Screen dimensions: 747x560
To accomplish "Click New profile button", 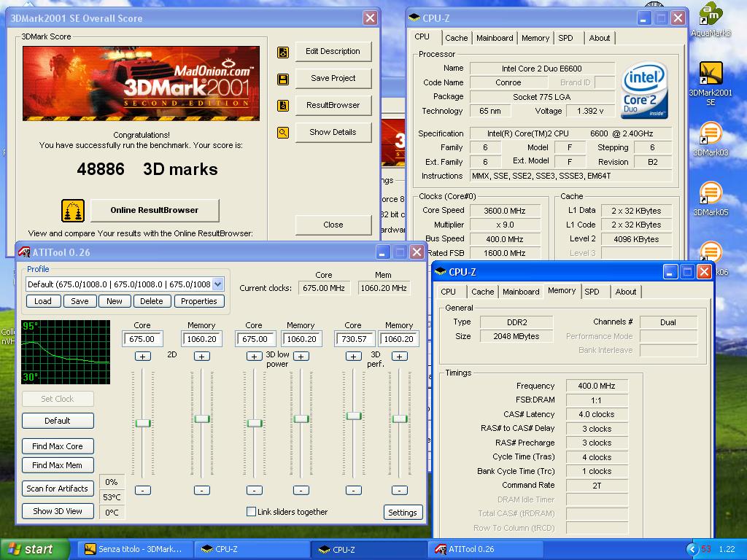I will [115, 301].
